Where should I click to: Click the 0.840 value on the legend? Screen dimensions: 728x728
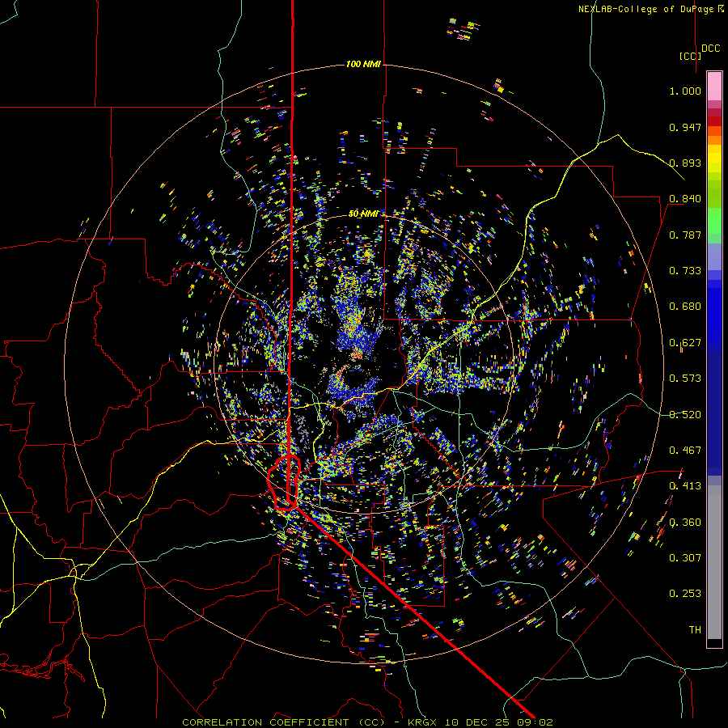[685, 199]
